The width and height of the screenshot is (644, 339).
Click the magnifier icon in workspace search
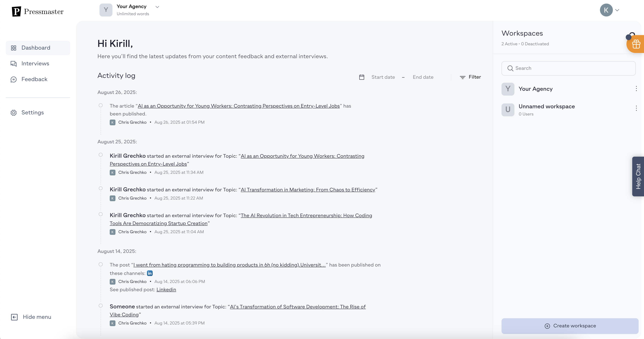point(510,68)
